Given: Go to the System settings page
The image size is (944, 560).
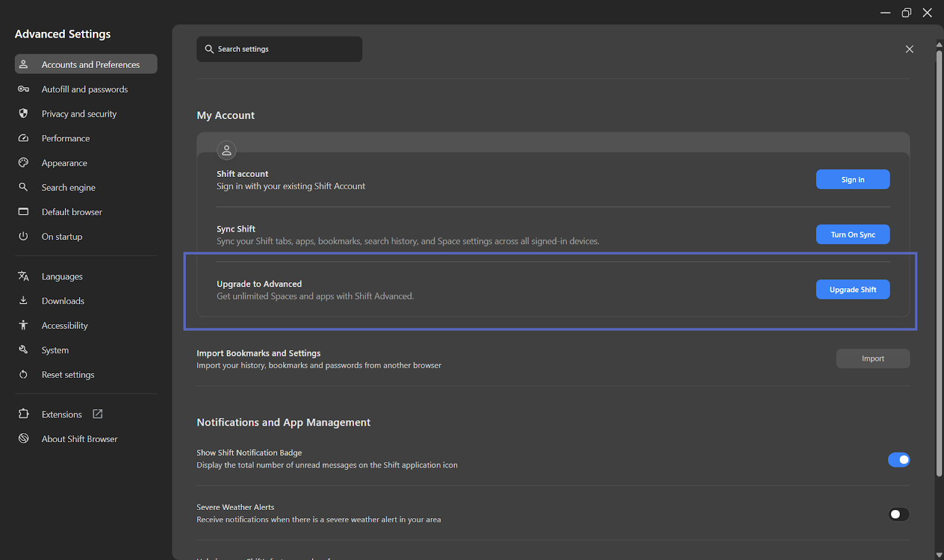Looking at the screenshot, I should pos(86,350).
